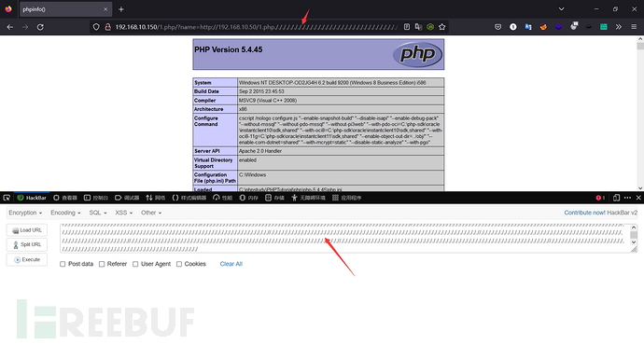
Task: Open the blue translator extension icon
Action: click(x=528, y=27)
